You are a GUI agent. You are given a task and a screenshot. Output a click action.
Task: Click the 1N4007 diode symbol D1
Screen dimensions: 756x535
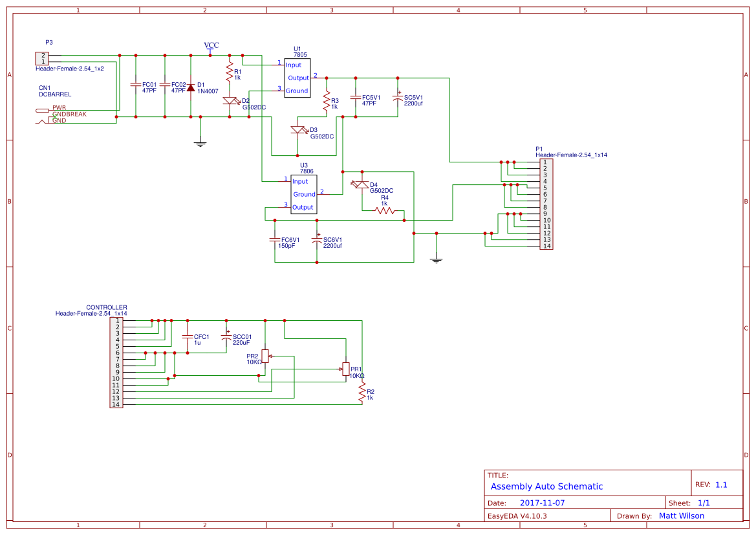[x=191, y=87]
